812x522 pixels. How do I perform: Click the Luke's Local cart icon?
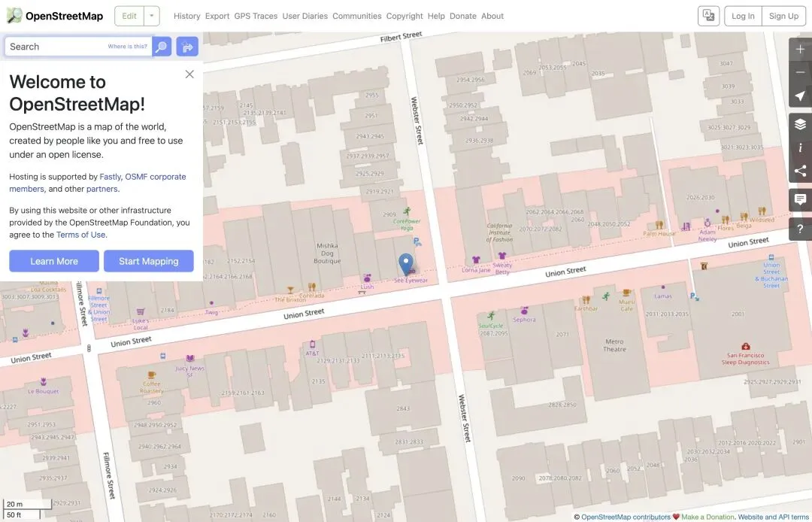[141, 311]
